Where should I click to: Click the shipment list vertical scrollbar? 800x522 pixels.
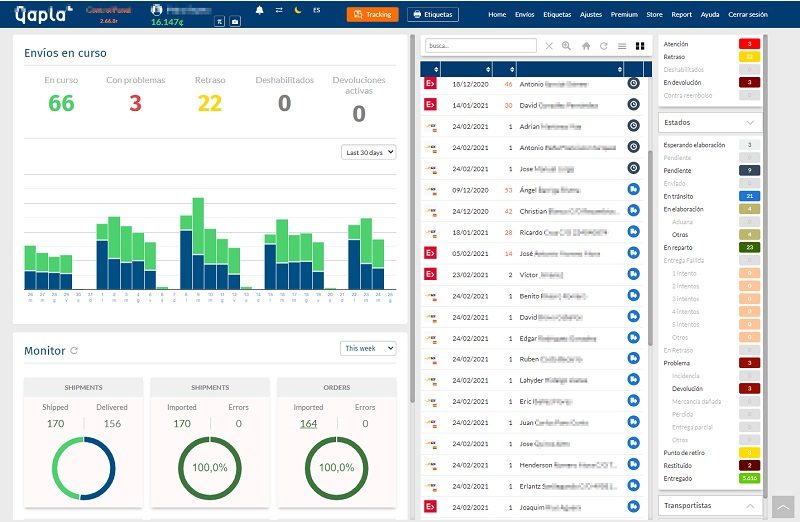pyautogui.click(x=650, y=247)
